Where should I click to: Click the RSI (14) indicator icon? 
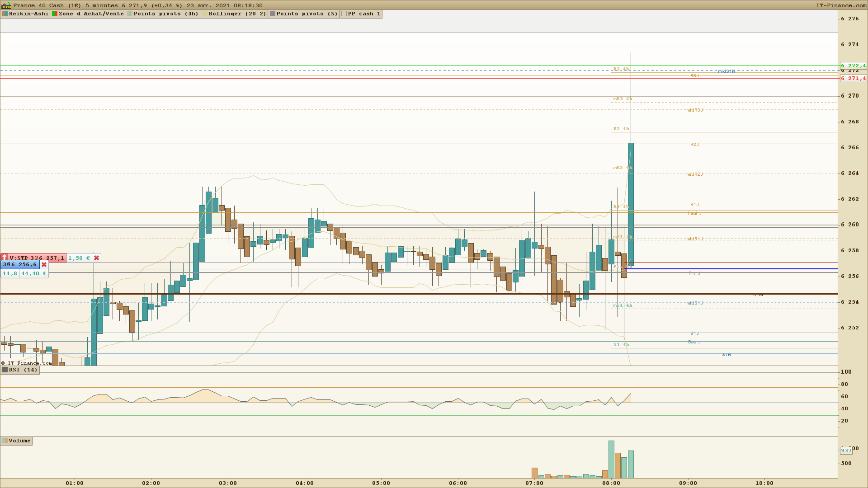[5, 370]
